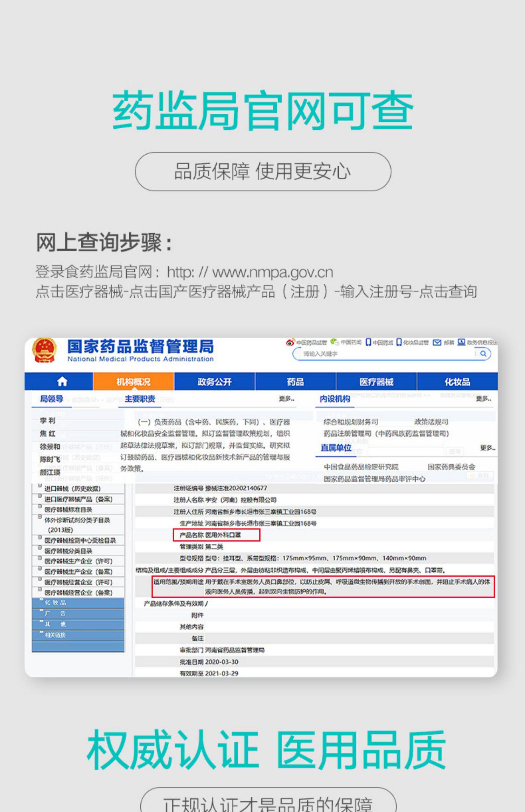Image resolution: width=525 pixels, height=812 pixels.
Task: Select the 机构概况 navigation tab
Action: (x=133, y=382)
